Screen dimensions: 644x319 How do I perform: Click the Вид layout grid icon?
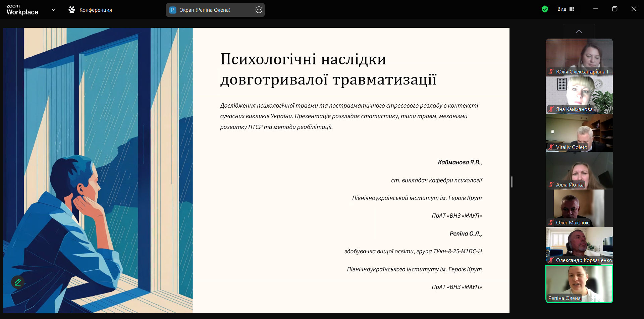click(x=572, y=9)
